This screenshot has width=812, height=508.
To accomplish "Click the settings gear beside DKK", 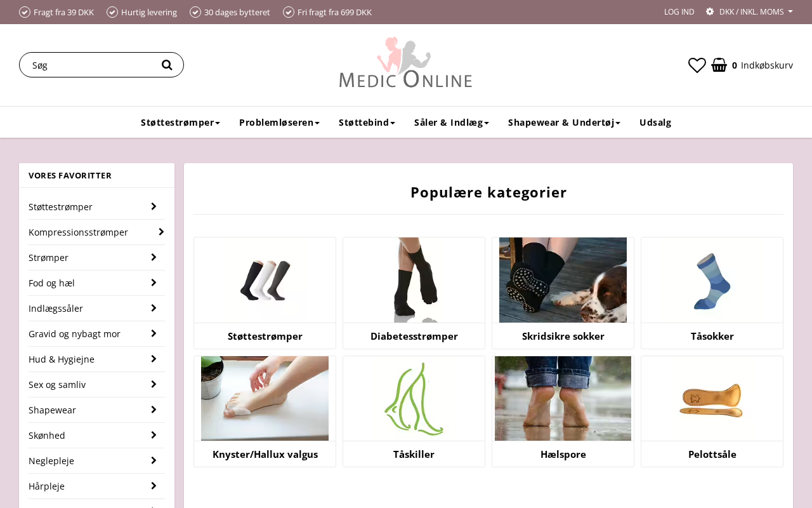I will (x=710, y=11).
